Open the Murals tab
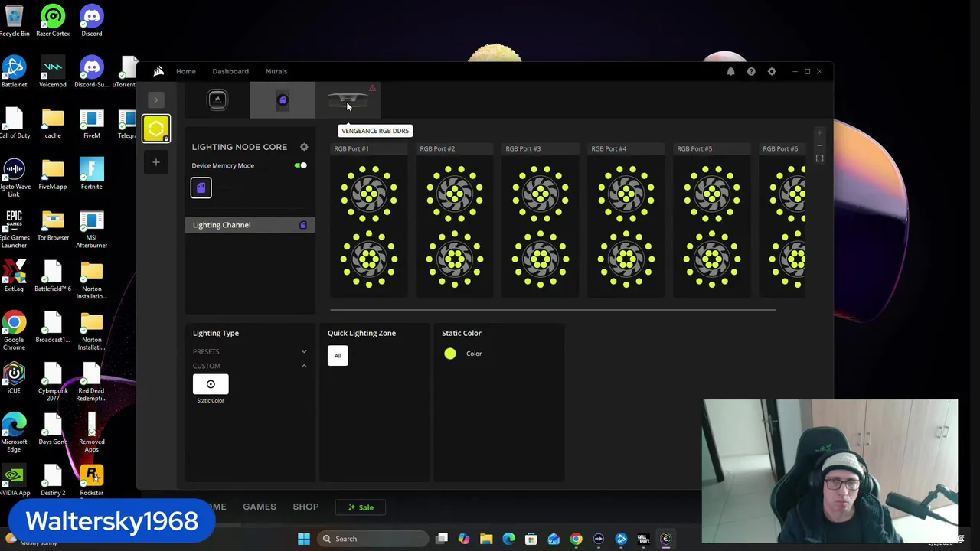 click(x=276, y=71)
